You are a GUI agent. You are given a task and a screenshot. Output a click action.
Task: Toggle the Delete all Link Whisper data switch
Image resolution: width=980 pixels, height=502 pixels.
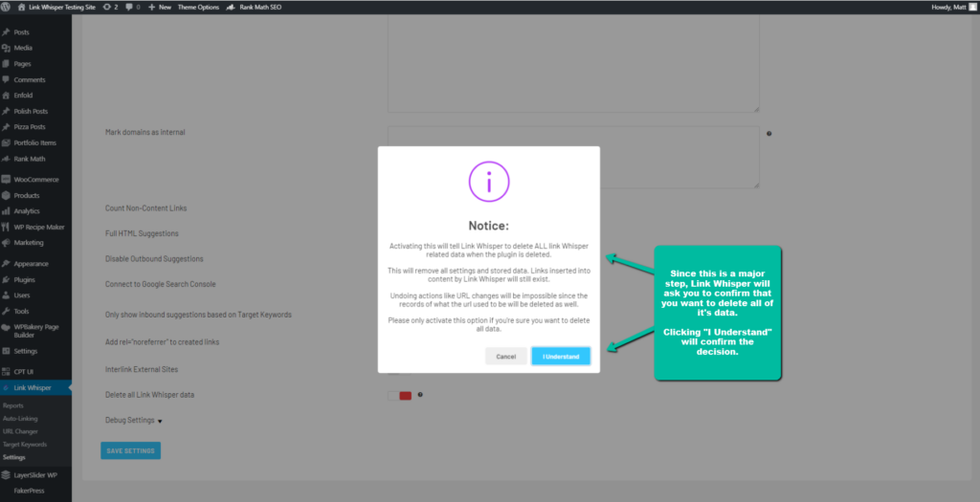399,395
